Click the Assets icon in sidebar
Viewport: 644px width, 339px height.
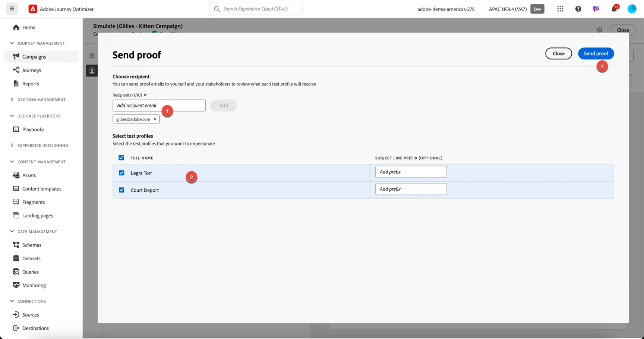pos(16,175)
